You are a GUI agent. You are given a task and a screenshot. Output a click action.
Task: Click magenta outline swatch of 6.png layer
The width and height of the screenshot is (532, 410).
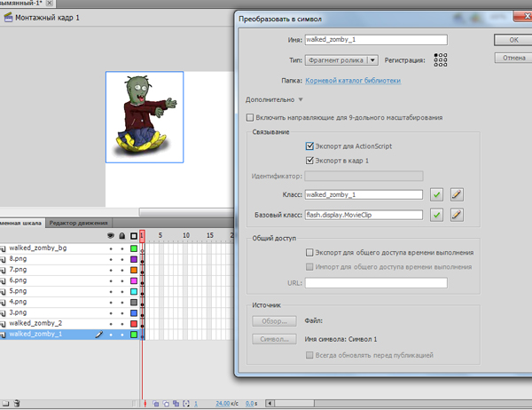coord(134,281)
